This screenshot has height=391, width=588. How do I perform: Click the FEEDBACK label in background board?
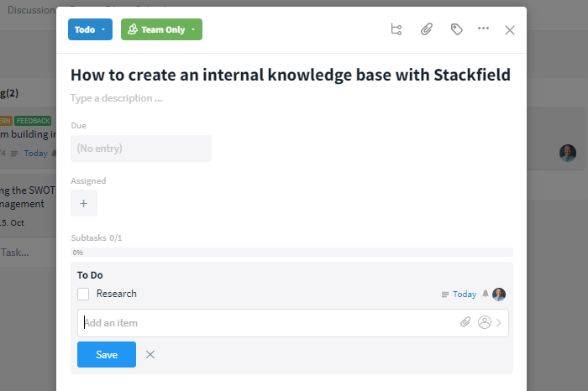click(x=33, y=121)
